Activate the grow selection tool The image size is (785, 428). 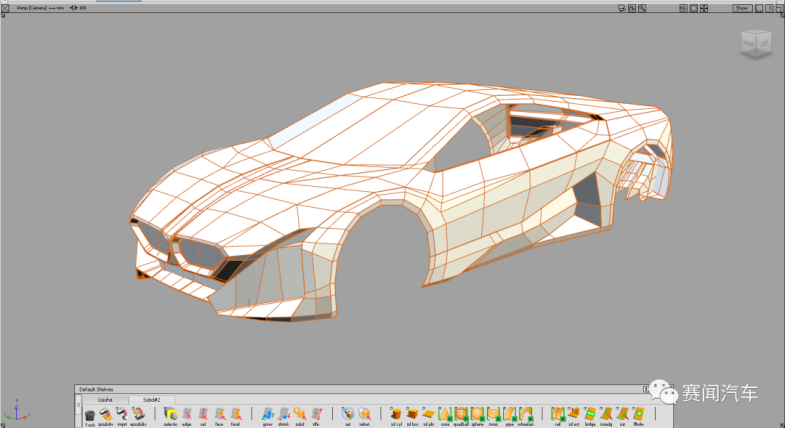click(268, 414)
